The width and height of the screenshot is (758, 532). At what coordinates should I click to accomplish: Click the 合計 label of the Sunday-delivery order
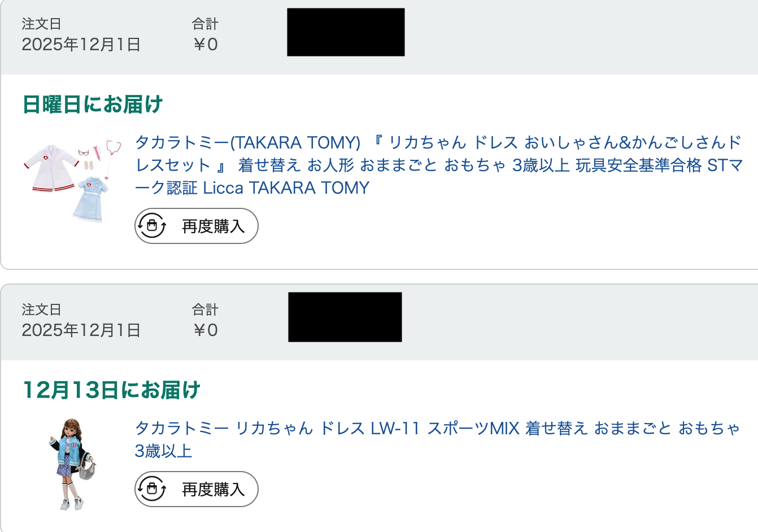[204, 24]
